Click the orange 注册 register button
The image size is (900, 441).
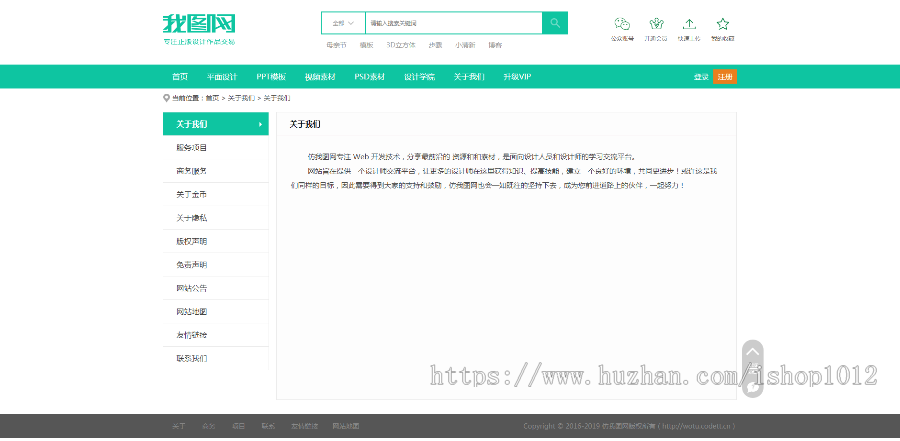(x=725, y=77)
